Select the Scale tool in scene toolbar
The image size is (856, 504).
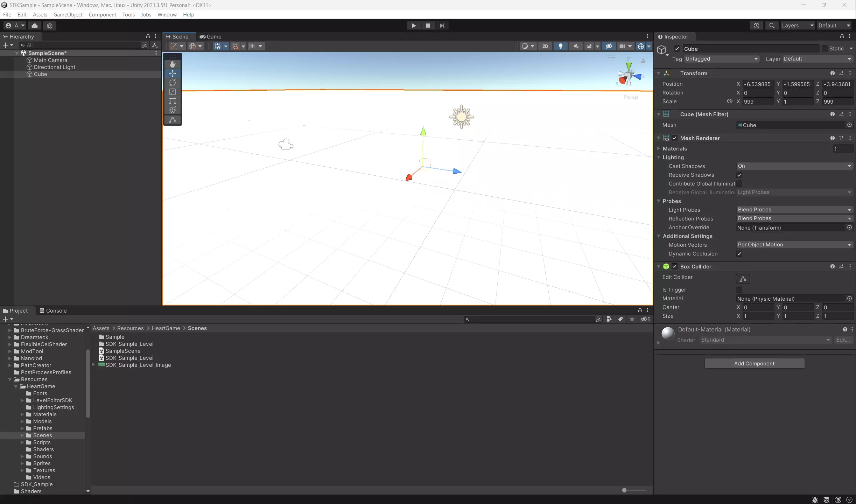172,92
